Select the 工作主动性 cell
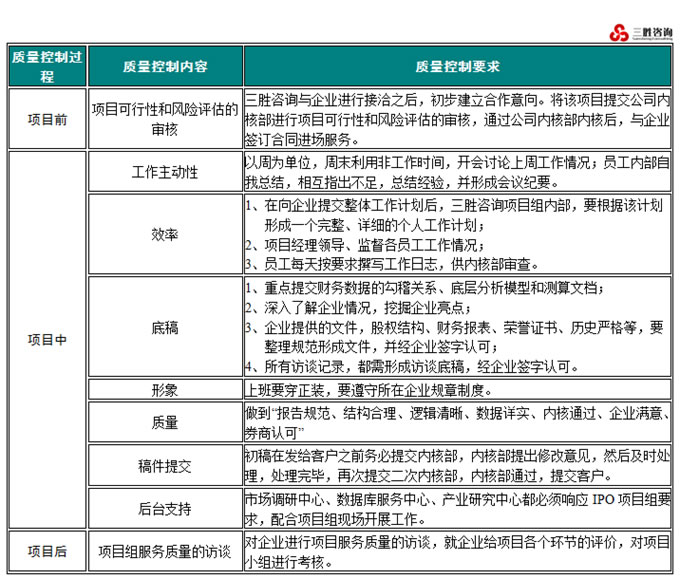The image size is (681, 580). pyautogui.click(x=165, y=172)
